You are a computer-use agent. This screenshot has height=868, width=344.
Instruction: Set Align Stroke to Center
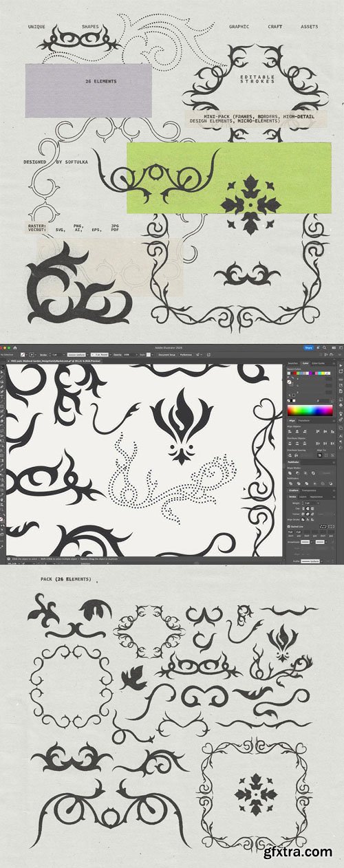pyautogui.click(x=303, y=519)
